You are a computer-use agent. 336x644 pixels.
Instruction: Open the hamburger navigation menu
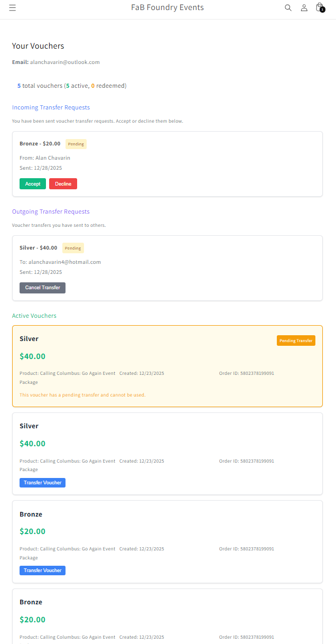(13, 8)
